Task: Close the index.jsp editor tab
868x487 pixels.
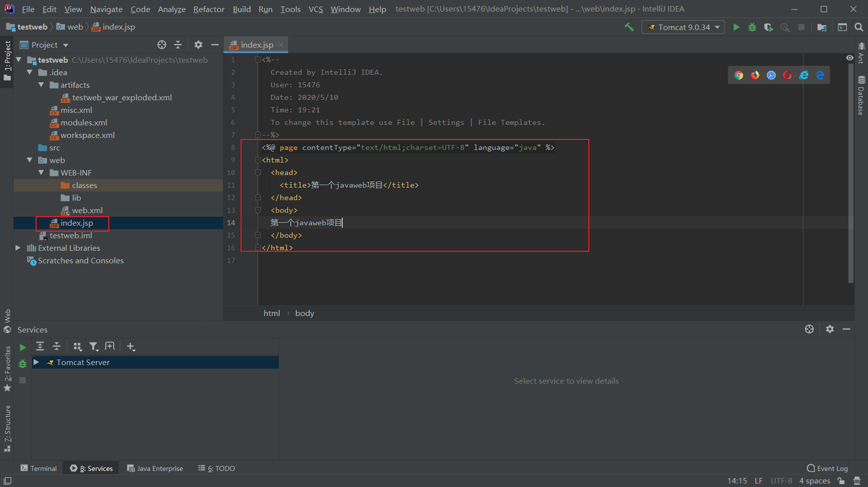Action: pyautogui.click(x=281, y=45)
